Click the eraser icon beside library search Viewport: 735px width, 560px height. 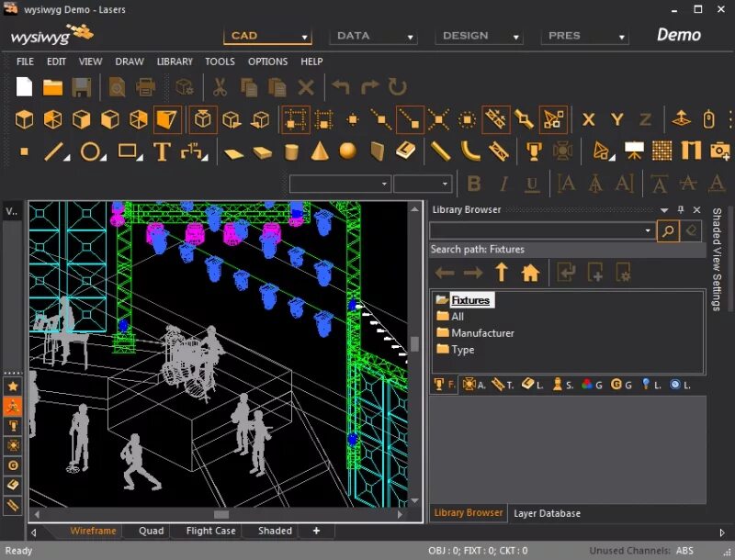click(x=691, y=230)
